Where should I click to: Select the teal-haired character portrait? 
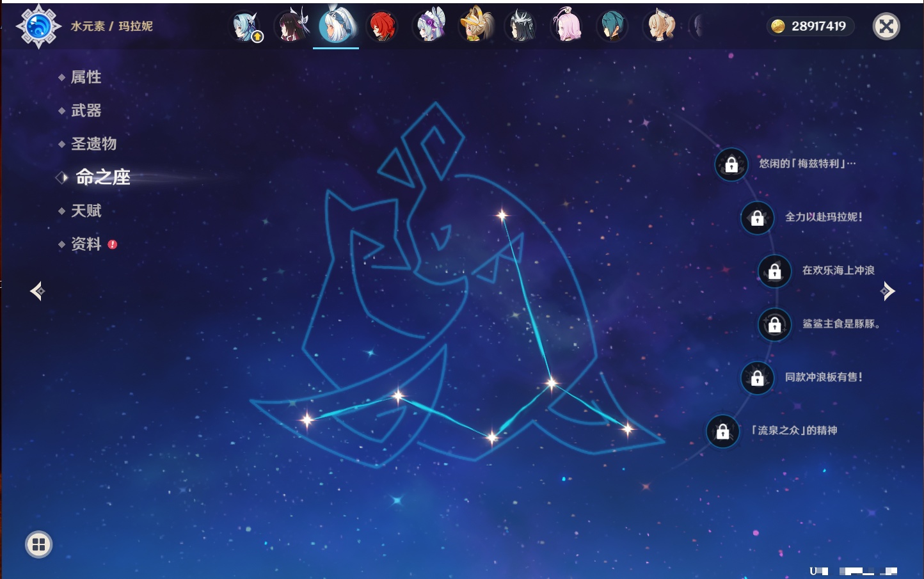pyautogui.click(x=612, y=27)
